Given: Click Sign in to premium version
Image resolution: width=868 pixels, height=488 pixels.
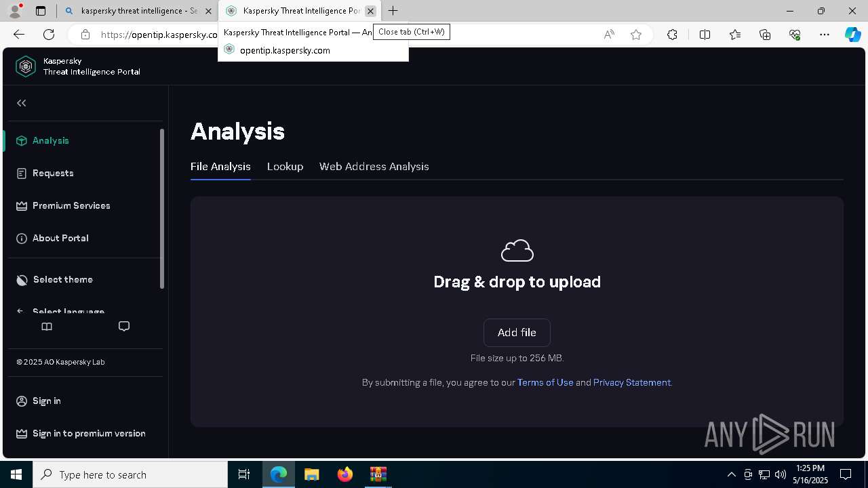Looking at the screenshot, I should 89,433.
